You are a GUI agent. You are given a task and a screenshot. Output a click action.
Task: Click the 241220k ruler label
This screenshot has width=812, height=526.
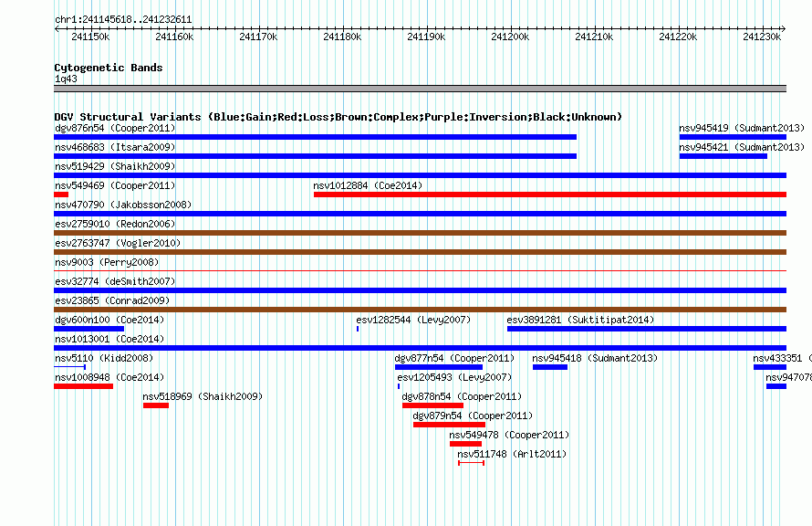click(x=678, y=37)
